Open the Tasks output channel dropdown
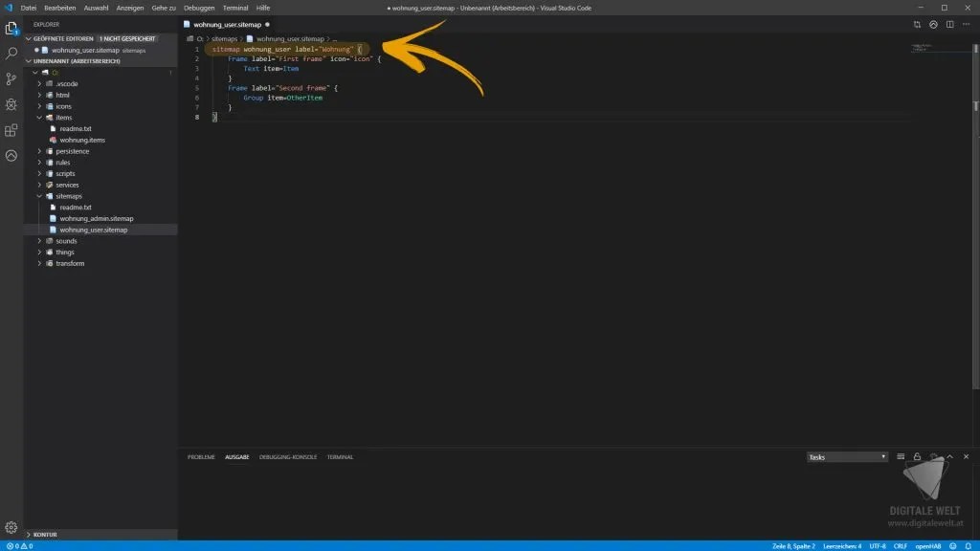The image size is (980, 551). point(847,457)
